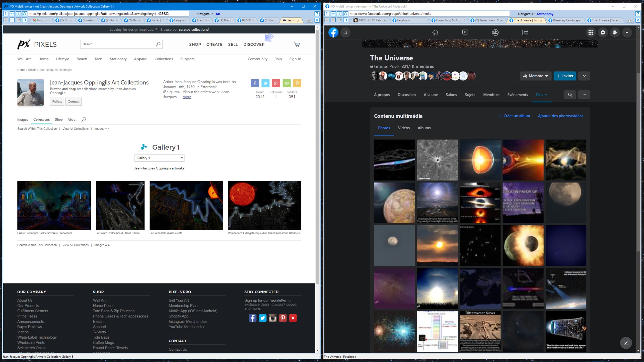This screenshot has width=644, height=362.
Task: Open the Facebook Groups icon
Action: click(495, 32)
